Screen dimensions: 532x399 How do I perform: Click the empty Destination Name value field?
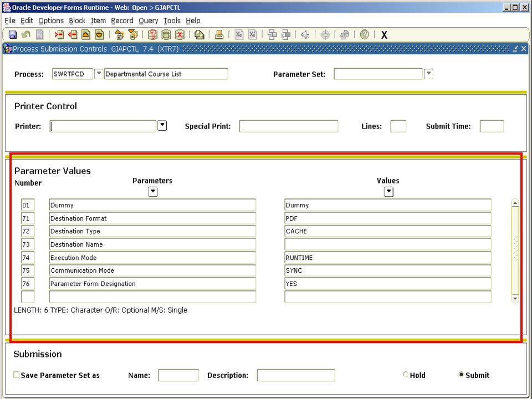click(x=388, y=244)
